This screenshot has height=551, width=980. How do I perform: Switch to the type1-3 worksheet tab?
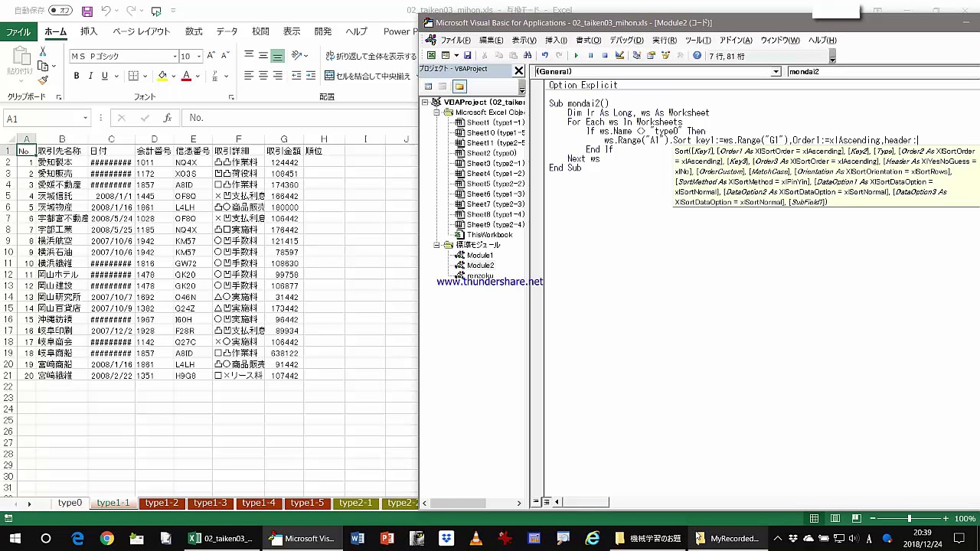tap(210, 503)
